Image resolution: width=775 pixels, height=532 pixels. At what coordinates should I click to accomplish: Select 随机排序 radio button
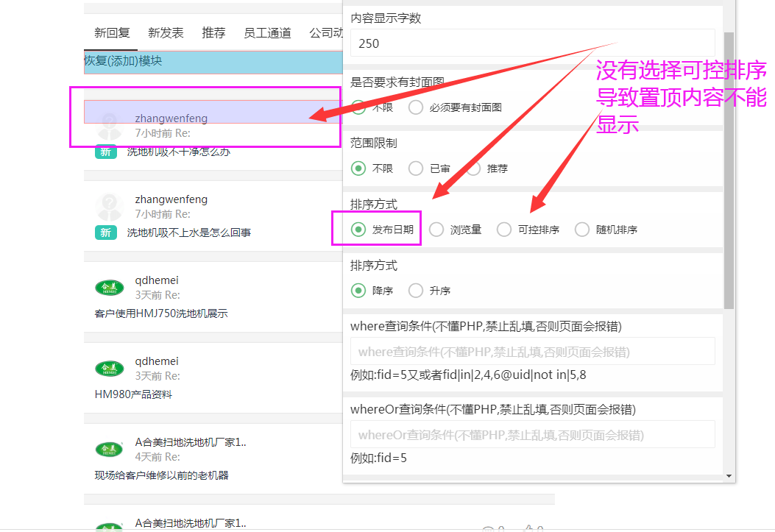point(582,230)
